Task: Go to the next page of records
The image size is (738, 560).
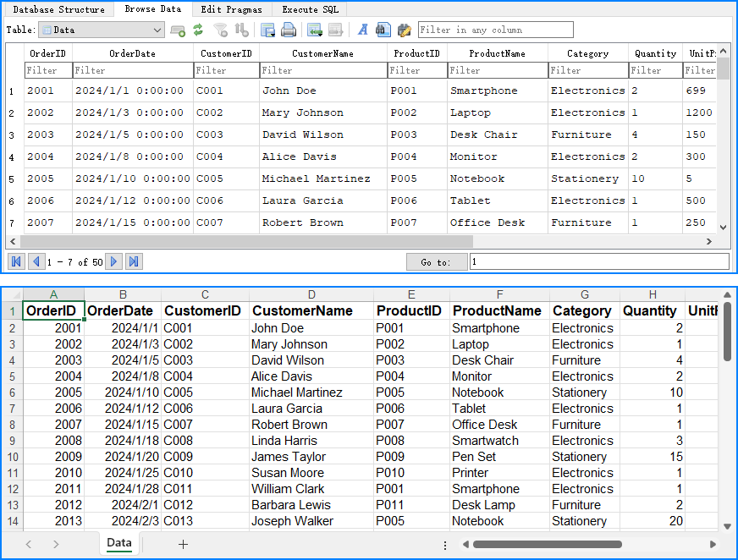Action: tap(114, 261)
